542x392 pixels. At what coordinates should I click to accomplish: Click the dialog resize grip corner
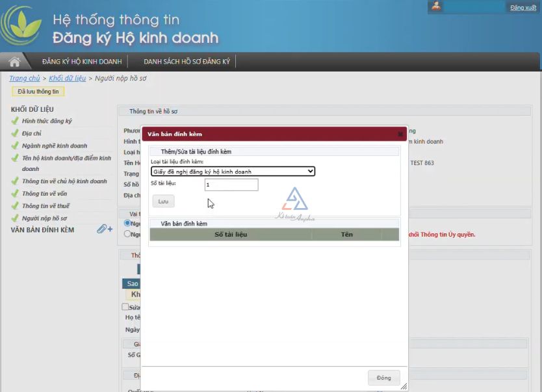(x=404, y=386)
